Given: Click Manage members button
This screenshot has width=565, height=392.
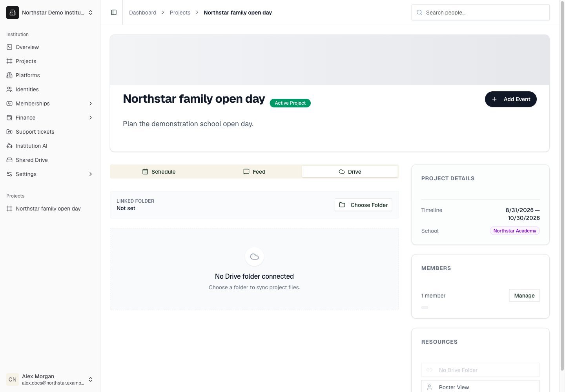Looking at the screenshot, I should [x=524, y=296].
